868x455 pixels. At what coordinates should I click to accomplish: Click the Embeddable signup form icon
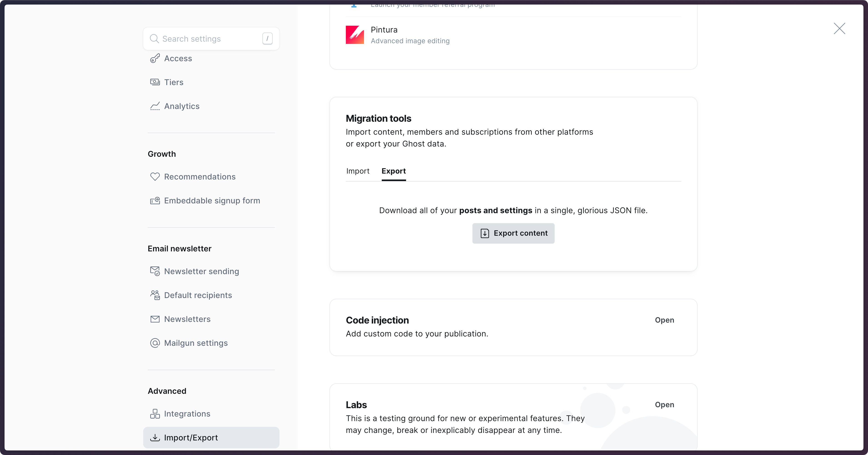155,200
